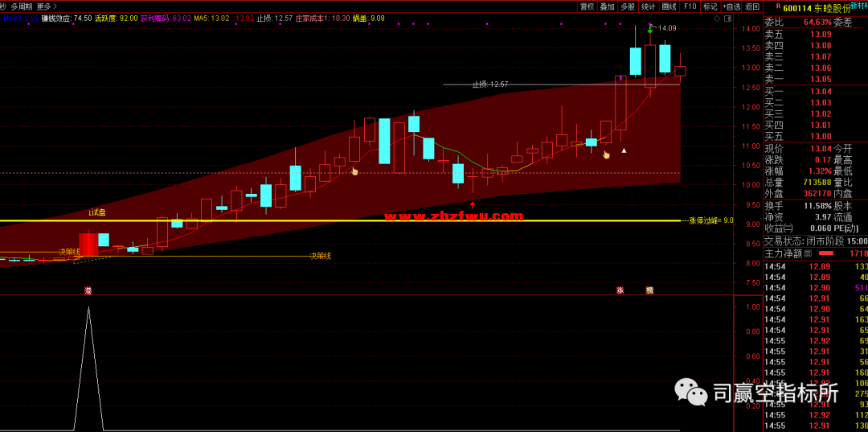The image size is (868, 432).
Task: Expand the 更多 more periods menu
Action: 47,6
